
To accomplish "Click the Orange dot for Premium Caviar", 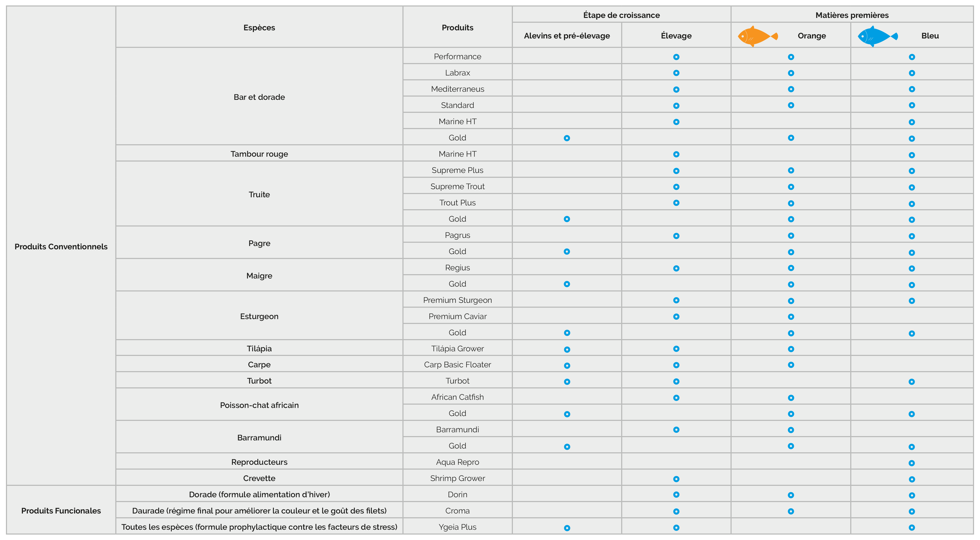I will [791, 317].
